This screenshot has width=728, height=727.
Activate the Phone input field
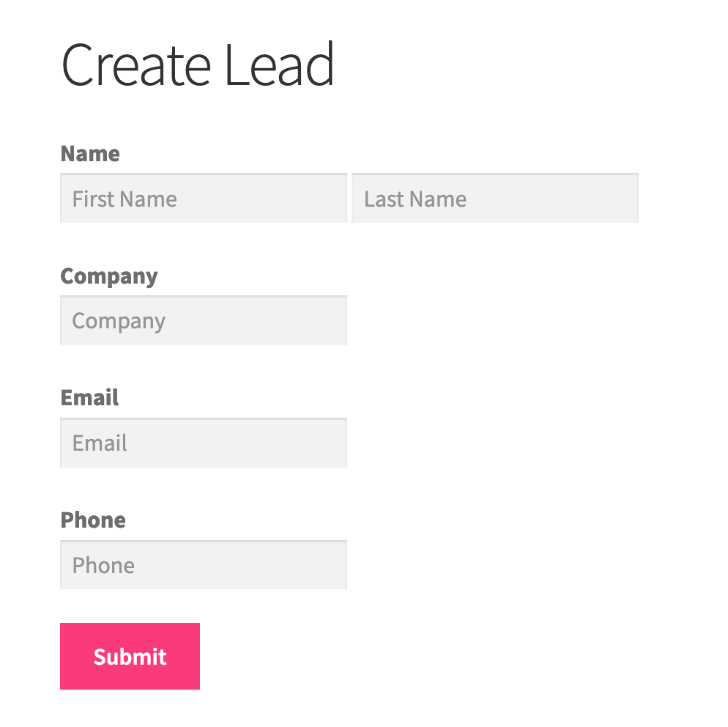click(x=204, y=564)
